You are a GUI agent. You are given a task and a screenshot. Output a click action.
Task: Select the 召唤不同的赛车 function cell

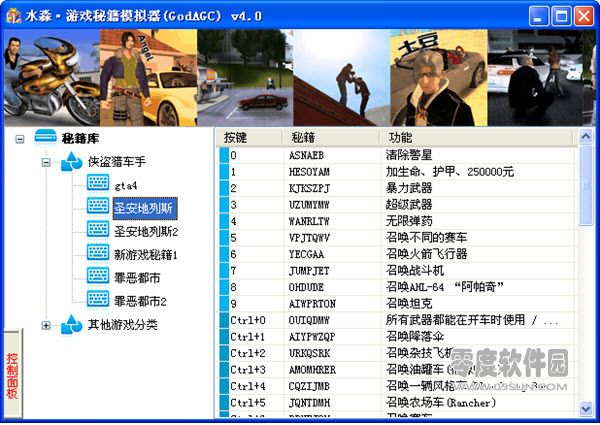click(x=426, y=238)
